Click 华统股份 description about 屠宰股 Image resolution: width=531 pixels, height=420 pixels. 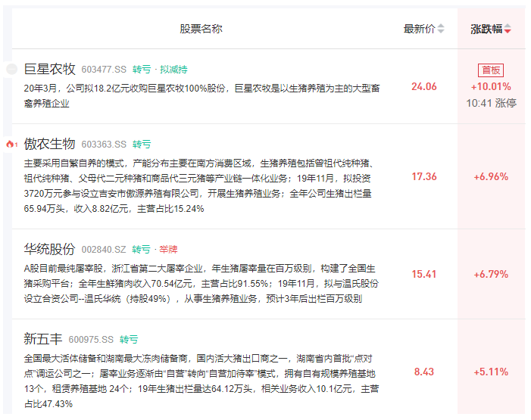[201, 284]
